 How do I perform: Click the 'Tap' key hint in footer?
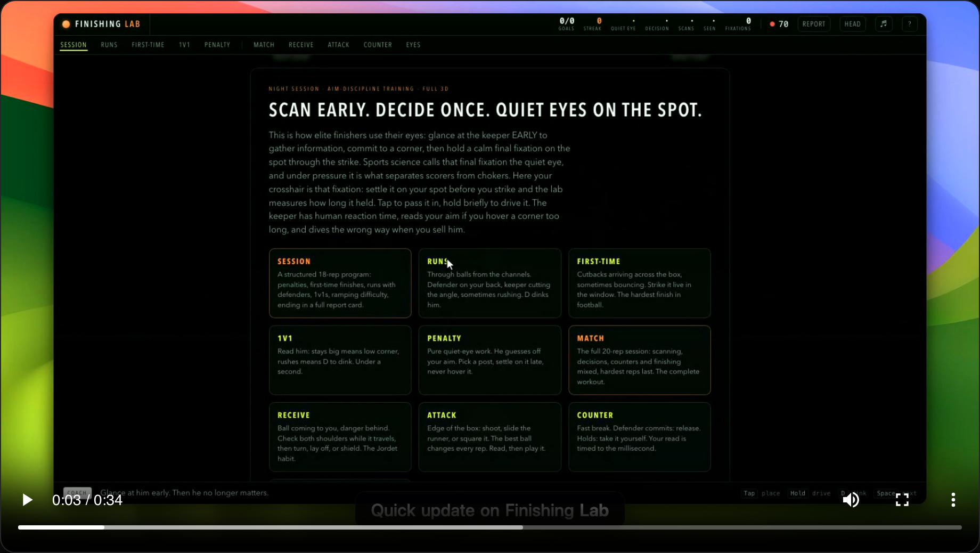click(x=749, y=493)
